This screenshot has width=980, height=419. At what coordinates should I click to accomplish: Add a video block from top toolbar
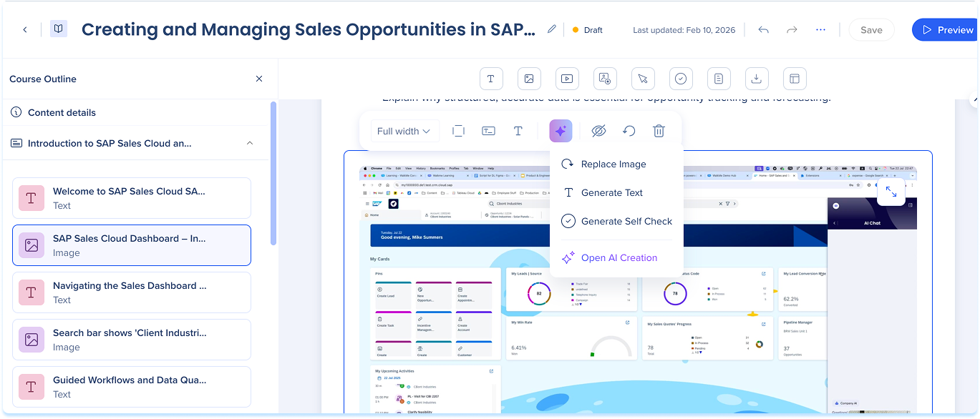[566, 79]
